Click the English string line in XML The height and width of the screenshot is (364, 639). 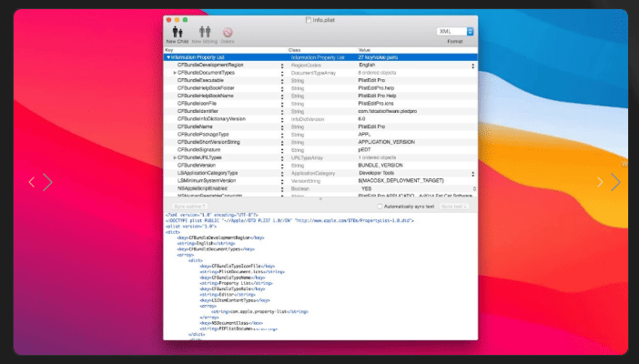206,243
